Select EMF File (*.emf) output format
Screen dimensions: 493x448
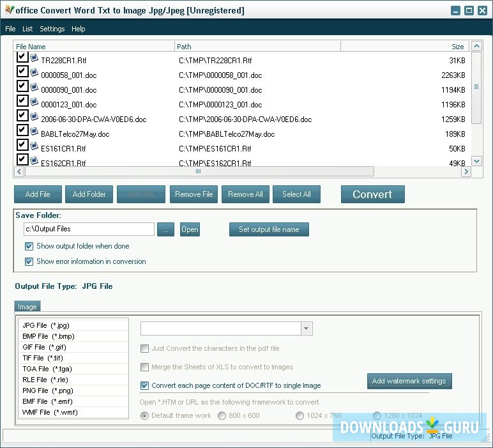[x=73, y=401]
